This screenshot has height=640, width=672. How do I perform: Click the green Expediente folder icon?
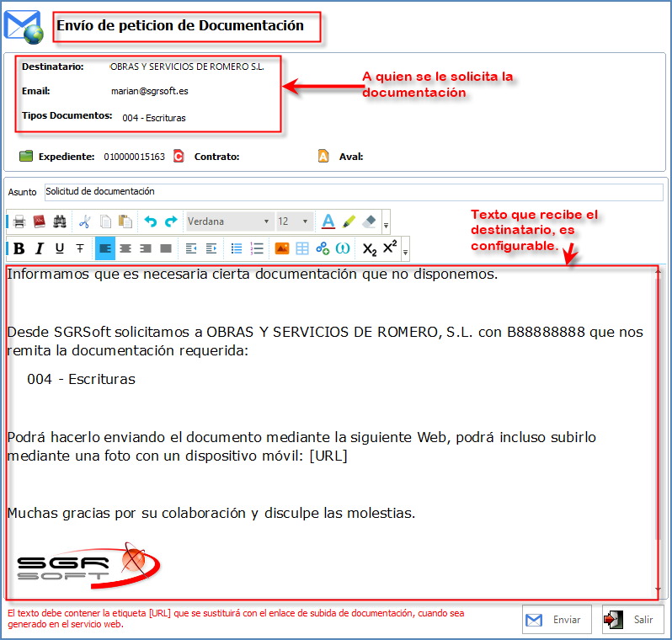click(26, 156)
